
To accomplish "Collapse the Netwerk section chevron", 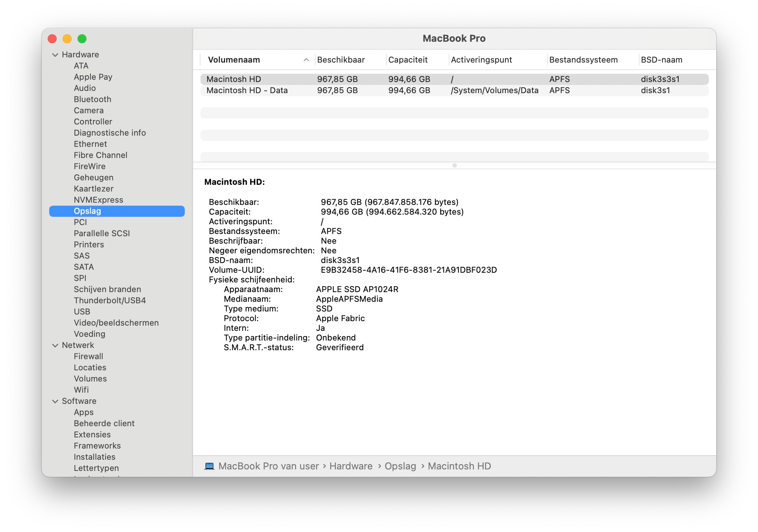I will click(x=55, y=345).
